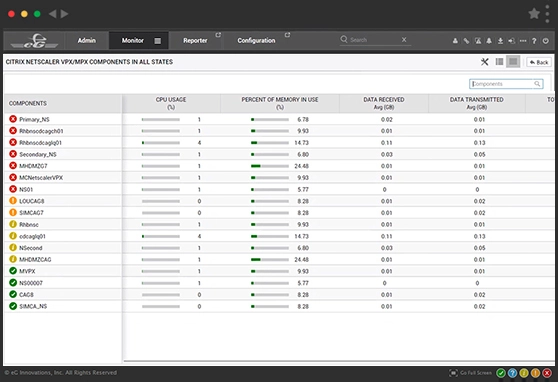This screenshot has width=558, height=382.
Task: Open help via the question mark icon
Action: pyautogui.click(x=534, y=41)
